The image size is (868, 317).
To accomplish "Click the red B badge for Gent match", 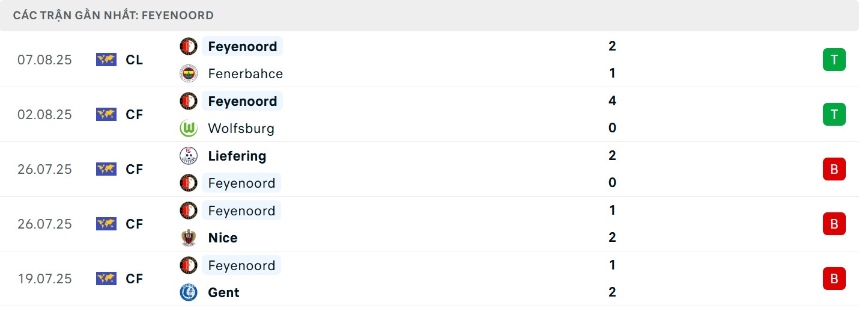I will pyautogui.click(x=834, y=279).
